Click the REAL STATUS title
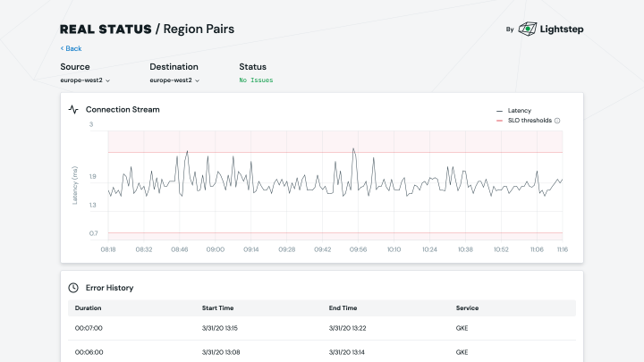644x362 pixels. pos(106,29)
